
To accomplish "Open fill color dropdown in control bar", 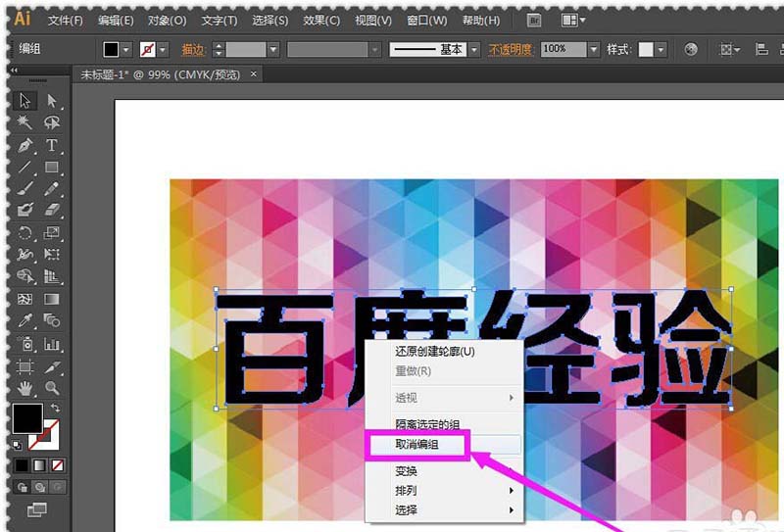I will click(x=126, y=50).
